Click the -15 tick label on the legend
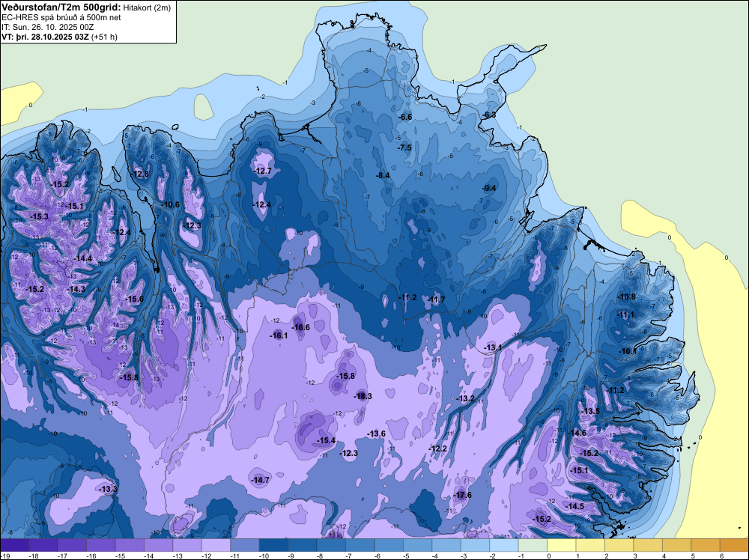The image size is (749, 560). (x=120, y=556)
